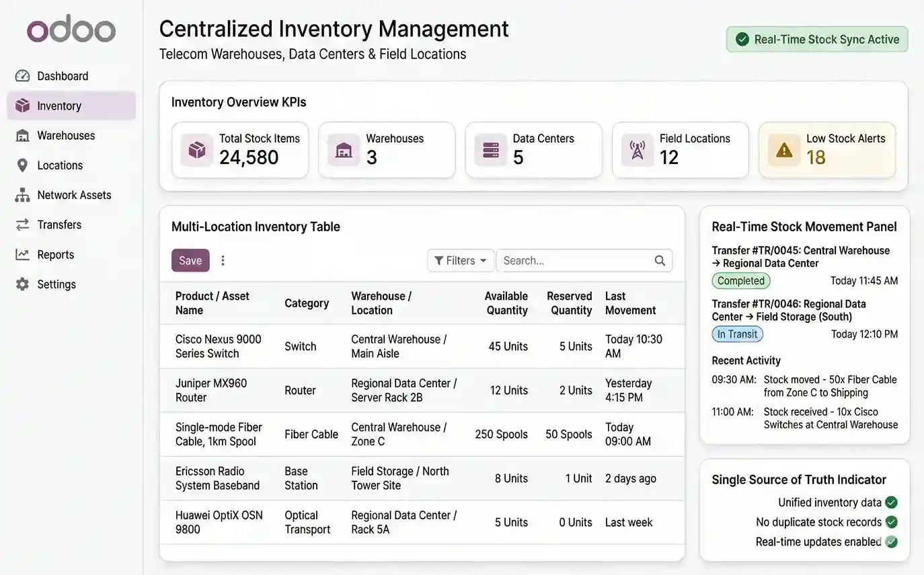Open the Settings gear in the sidebar
Viewport: 924px width, 575px height.
[x=22, y=284]
